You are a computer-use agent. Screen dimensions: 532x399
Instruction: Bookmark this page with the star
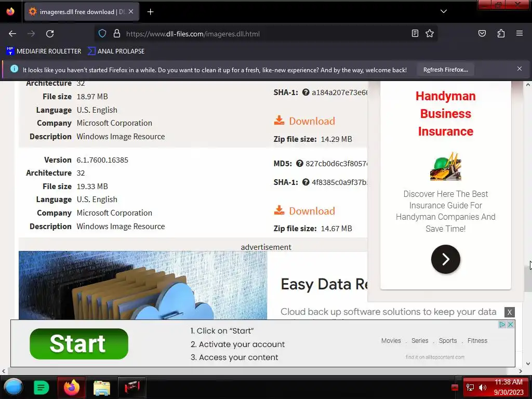[x=430, y=33]
